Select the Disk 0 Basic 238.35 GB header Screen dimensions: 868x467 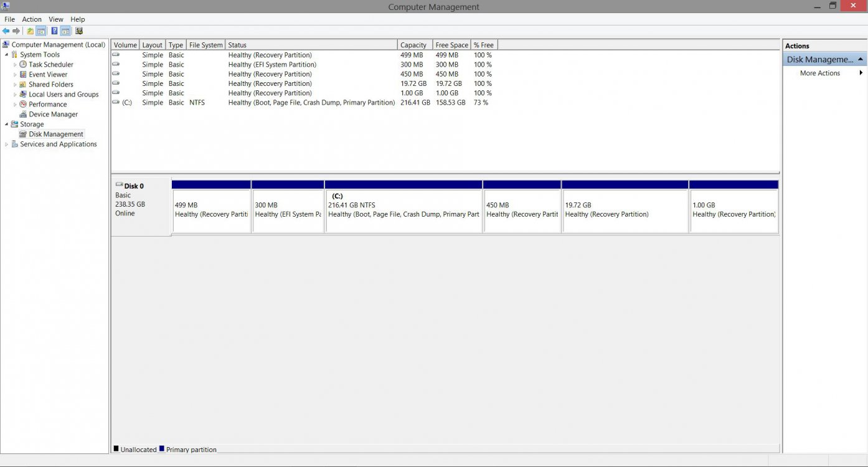click(x=141, y=207)
